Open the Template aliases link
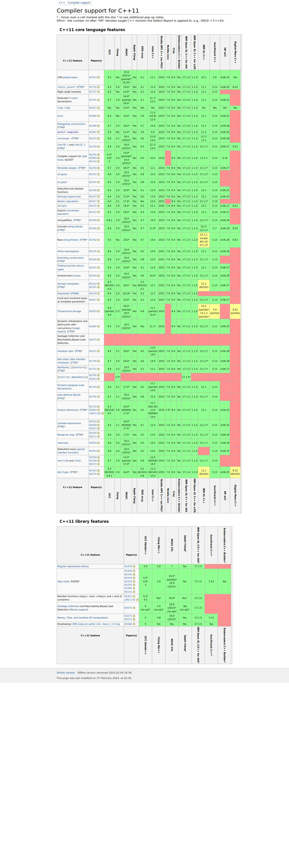Screen dimensions: 289x868 (67, 168)
